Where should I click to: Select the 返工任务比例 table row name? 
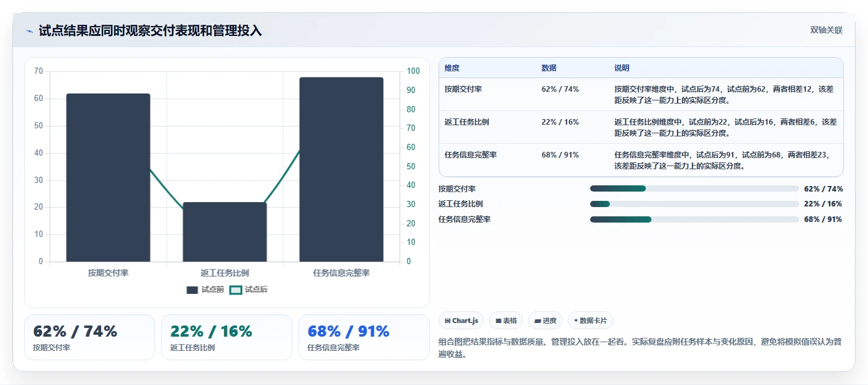pos(467,122)
